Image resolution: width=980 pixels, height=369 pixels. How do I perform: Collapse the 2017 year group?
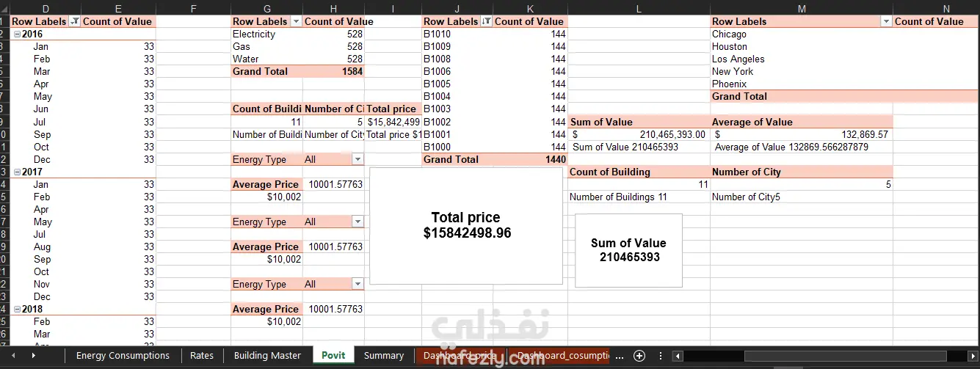pyautogui.click(x=17, y=172)
